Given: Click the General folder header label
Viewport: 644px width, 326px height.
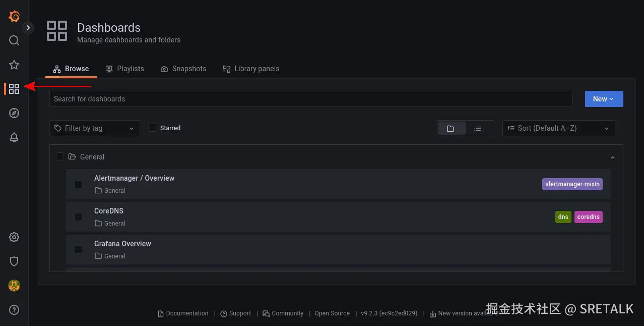Looking at the screenshot, I should 92,157.
